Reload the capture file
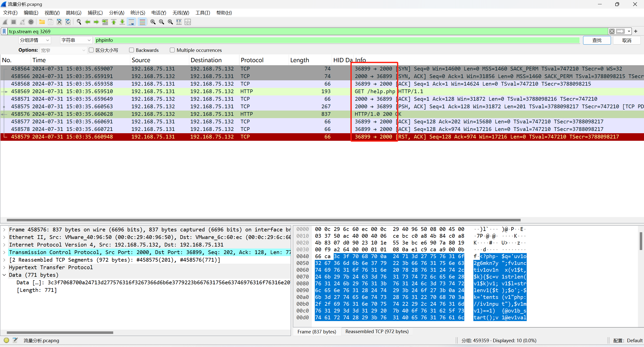This screenshot has height=347, width=644. (x=68, y=22)
